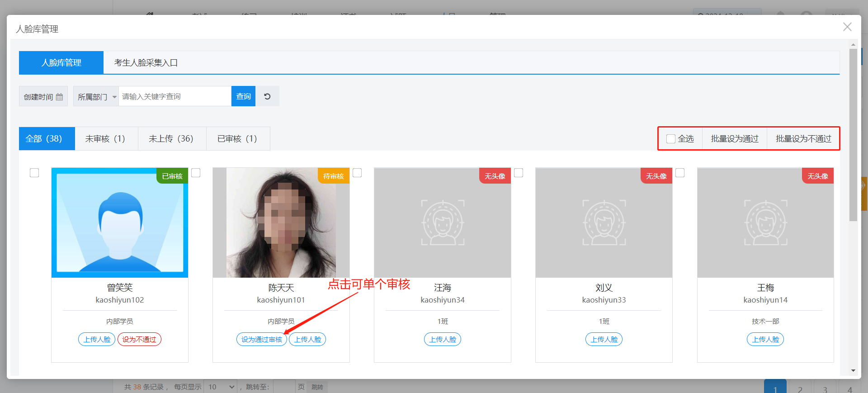
Task: Click 汪海's face placeholder image
Action: pyautogui.click(x=442, y=223)
